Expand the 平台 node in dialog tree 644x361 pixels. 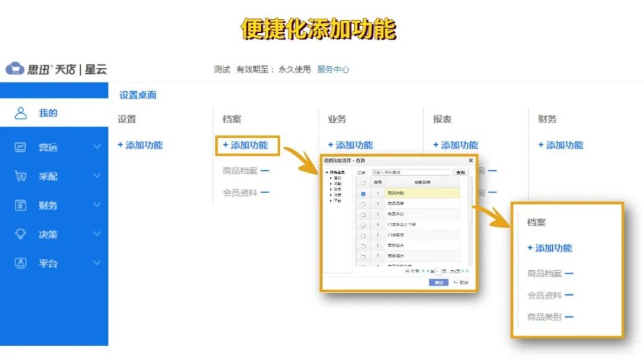[x=332, y=201]
